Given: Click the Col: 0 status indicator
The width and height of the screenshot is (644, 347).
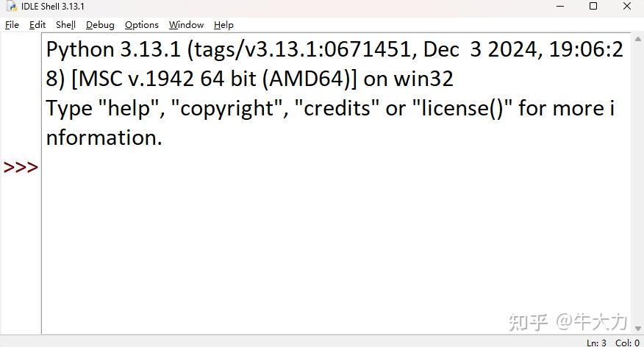Looking at the screenshot, I should point(627,343).
